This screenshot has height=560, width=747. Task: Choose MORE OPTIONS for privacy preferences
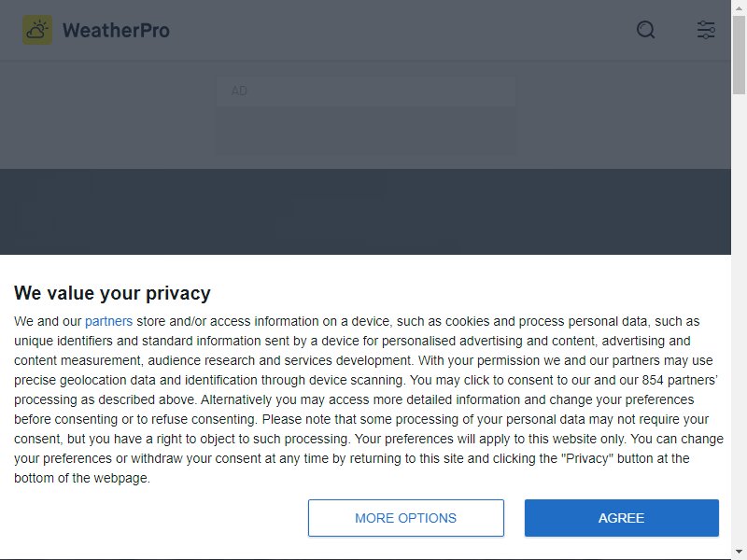point(406,518)
